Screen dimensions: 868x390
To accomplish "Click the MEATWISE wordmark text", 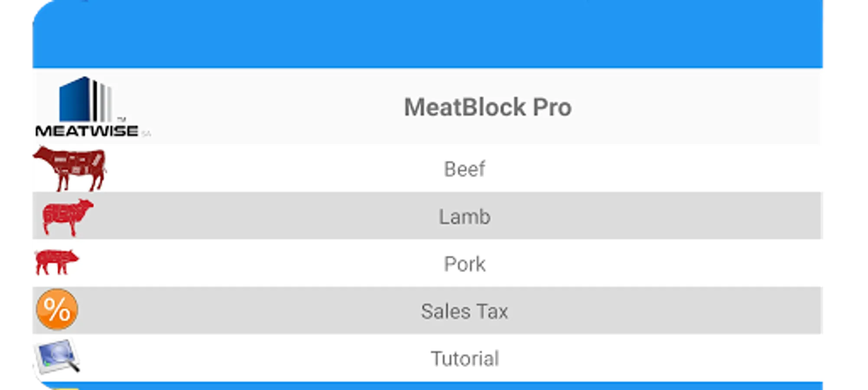I will (x=87, y=131).
